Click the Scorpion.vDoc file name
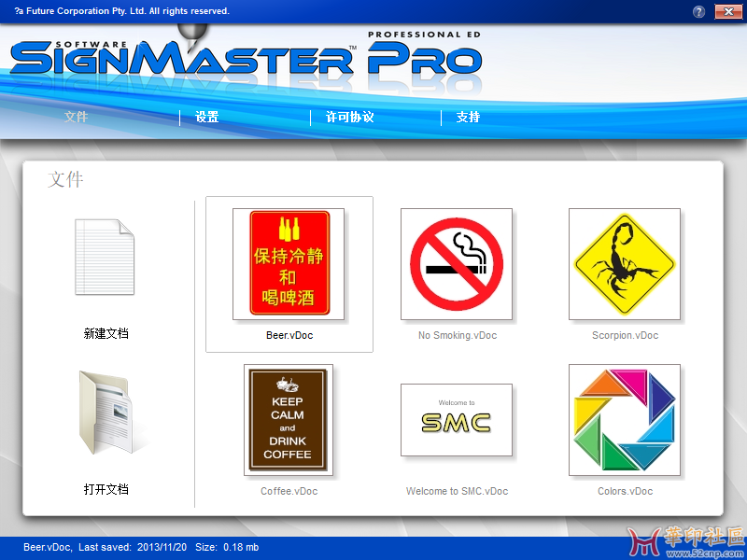 [625, 335]
